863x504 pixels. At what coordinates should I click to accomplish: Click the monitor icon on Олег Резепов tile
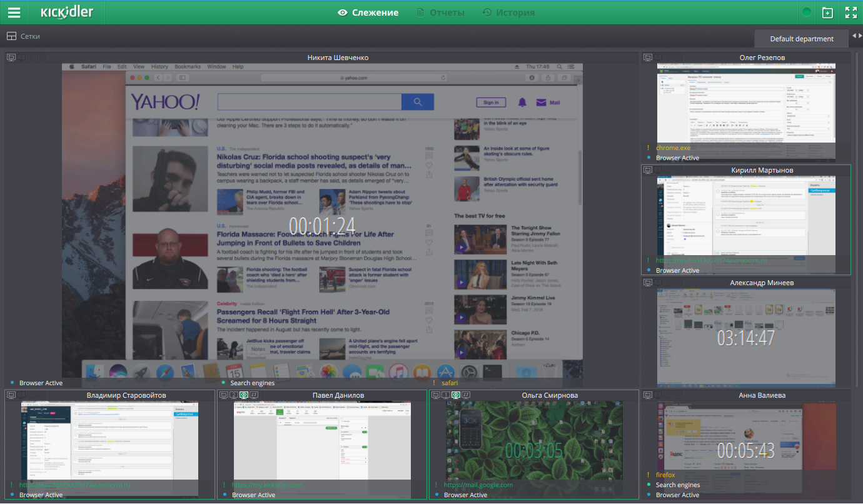pyautogui.click(x=649, y=58)
